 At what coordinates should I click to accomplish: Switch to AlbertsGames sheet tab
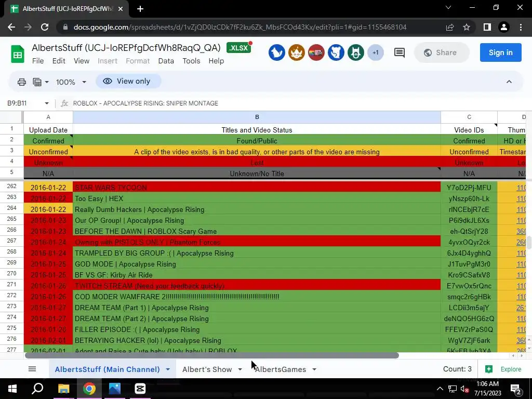[280, 369]
